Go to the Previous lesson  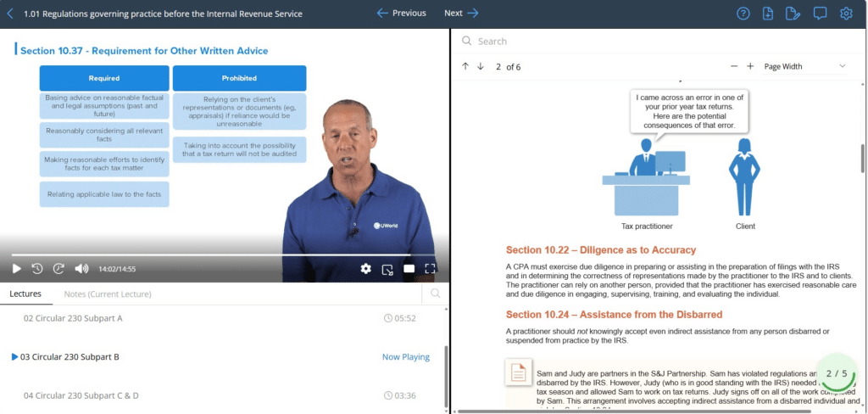[401, 14]
